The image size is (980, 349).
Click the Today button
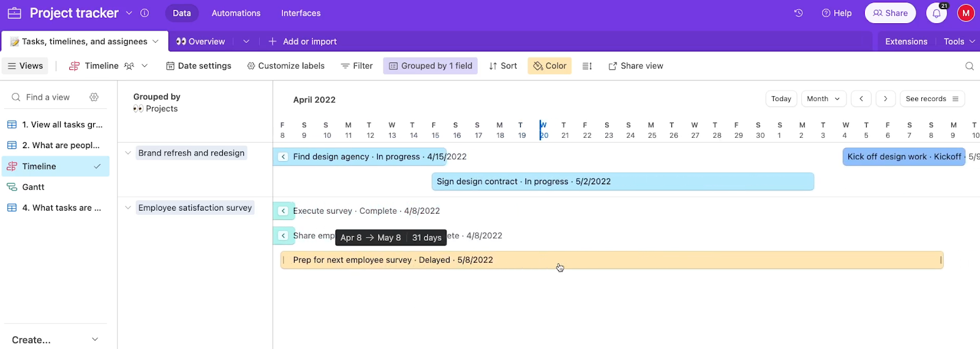(x=781, y=99)
